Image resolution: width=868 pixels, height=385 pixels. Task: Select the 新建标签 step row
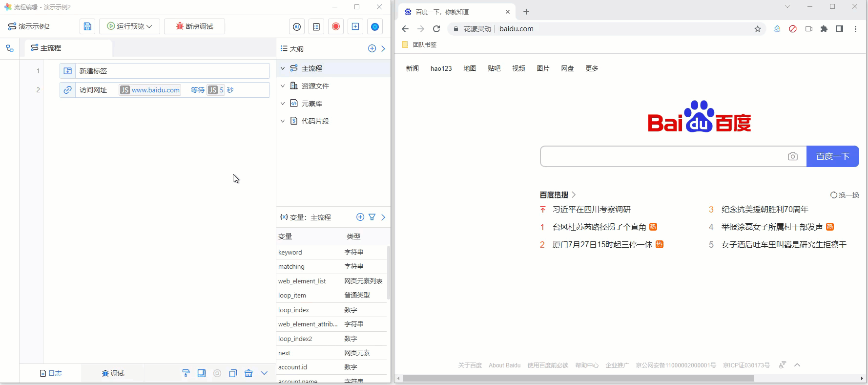(165, 71)
